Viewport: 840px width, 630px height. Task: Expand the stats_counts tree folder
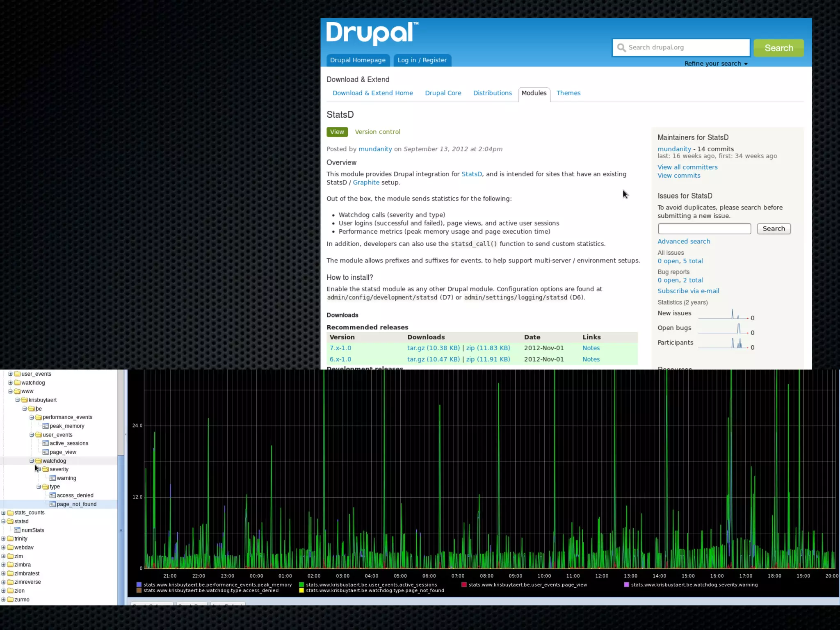click(4, 513)
